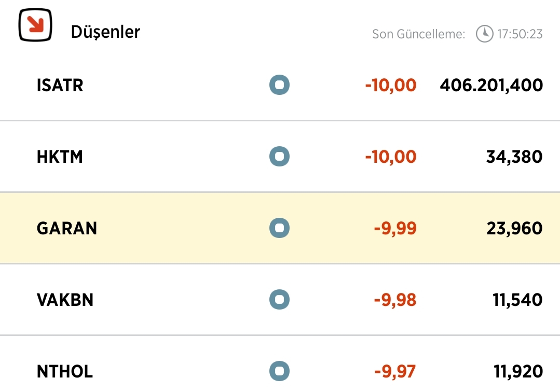Select the HKTM stock symbol
Screen dimensions: 560x392
click(60, 157)
